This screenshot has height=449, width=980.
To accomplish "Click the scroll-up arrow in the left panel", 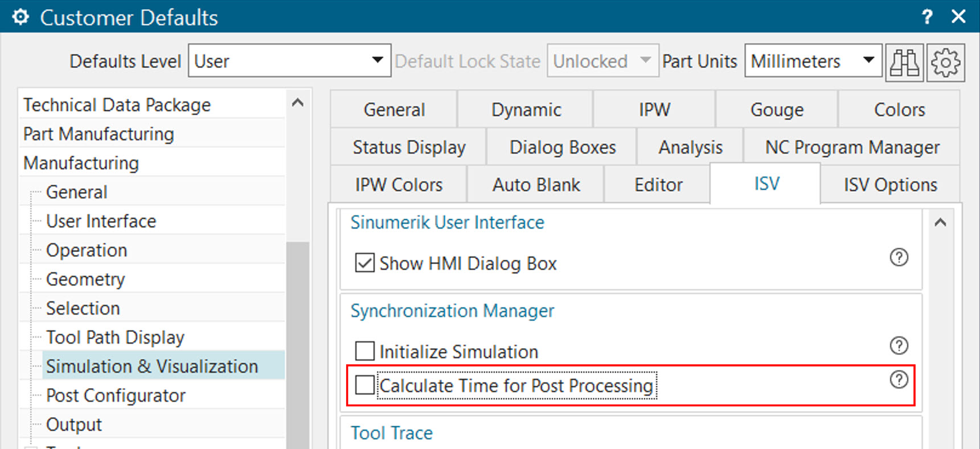I will pos(297,102).
